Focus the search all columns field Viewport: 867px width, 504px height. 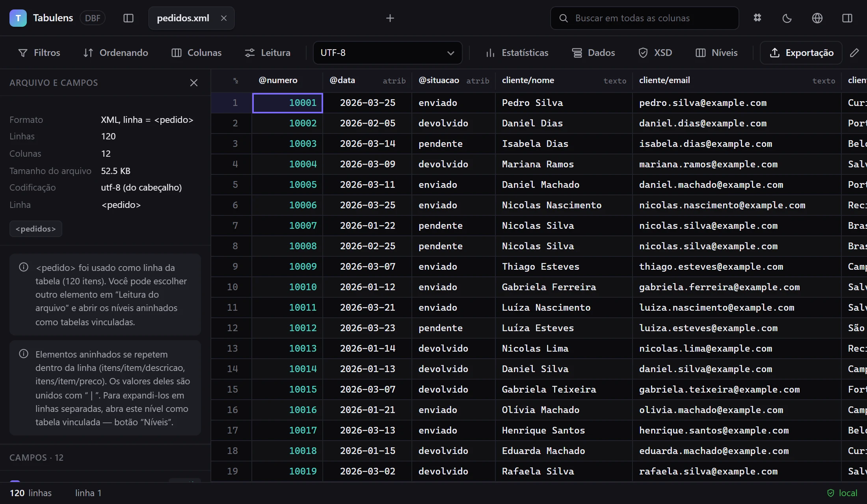pos(644,18)
